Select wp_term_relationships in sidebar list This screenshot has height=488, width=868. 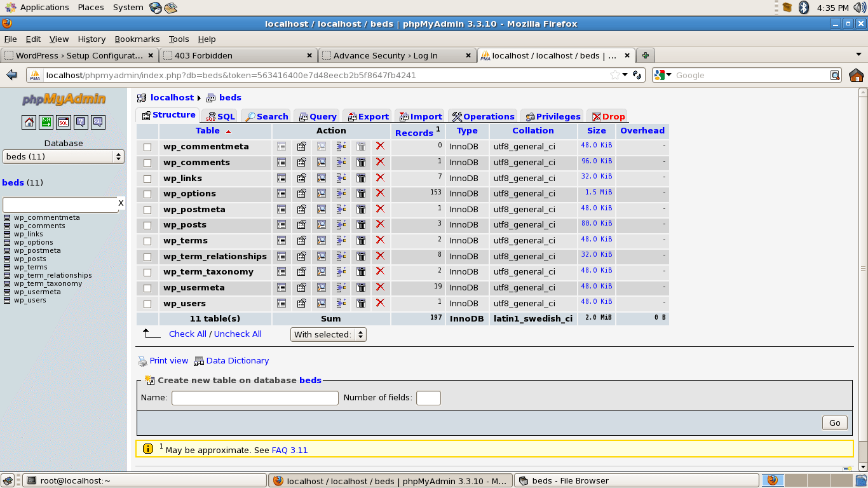[53, 275]
